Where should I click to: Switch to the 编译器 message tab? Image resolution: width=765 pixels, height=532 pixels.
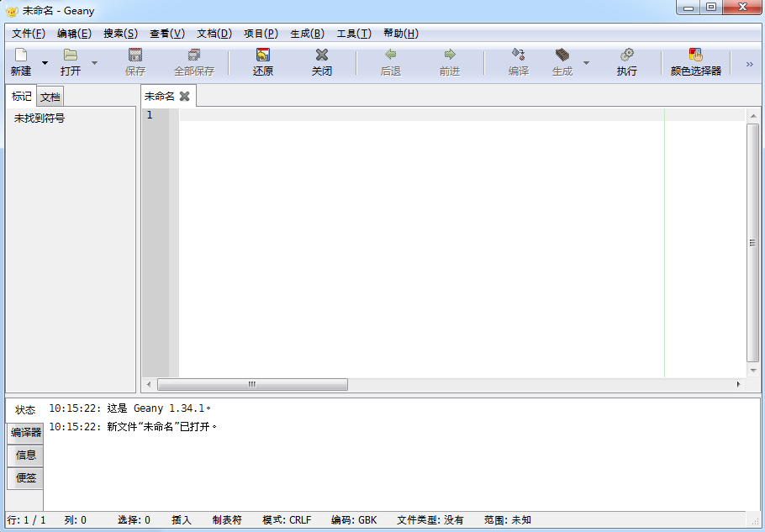point(26,433)
